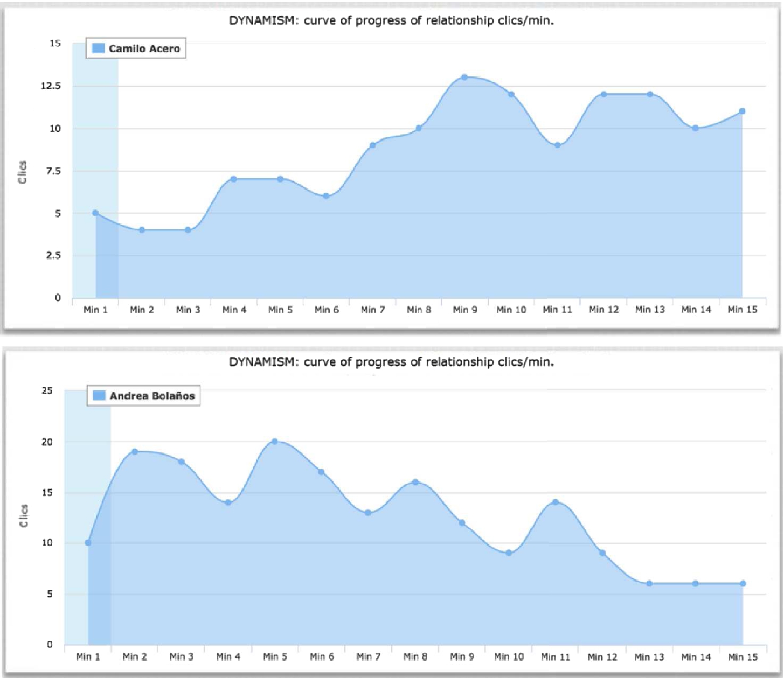Image resolution: width=784 pixels, height=678 pixels.
Task: Click the 2.5 y-axis value
Action: tap(53, 255)
